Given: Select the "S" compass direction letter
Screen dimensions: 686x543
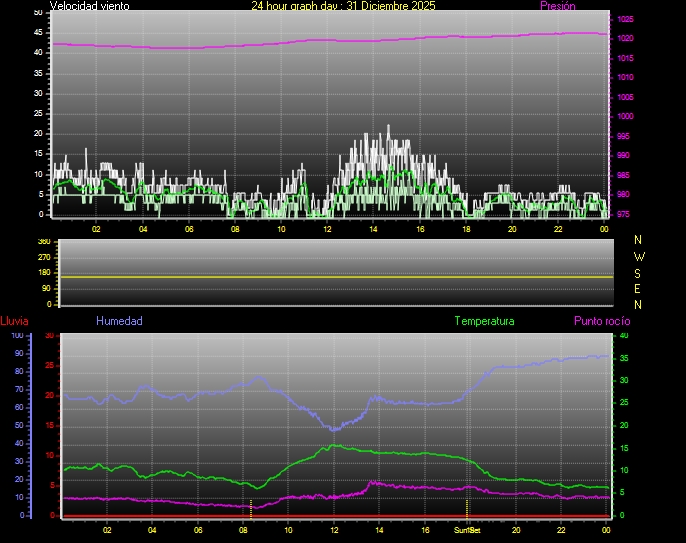Looking at the screenshot, I should 639,274.
